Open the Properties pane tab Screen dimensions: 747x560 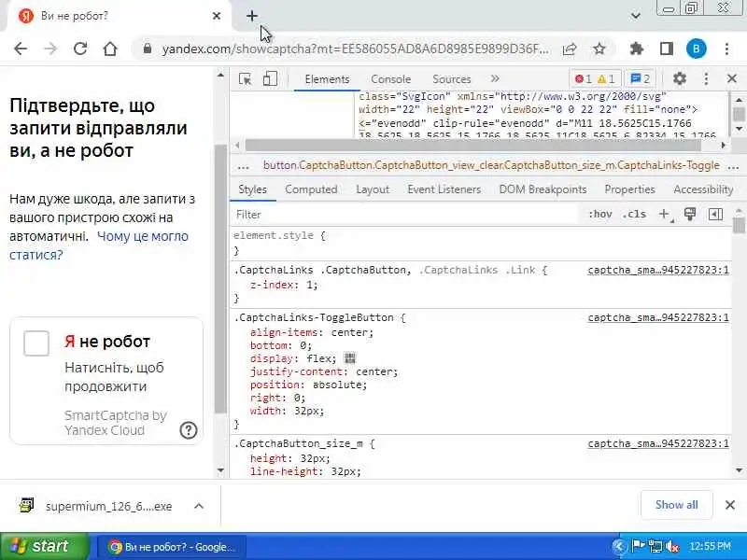(629, 189)
